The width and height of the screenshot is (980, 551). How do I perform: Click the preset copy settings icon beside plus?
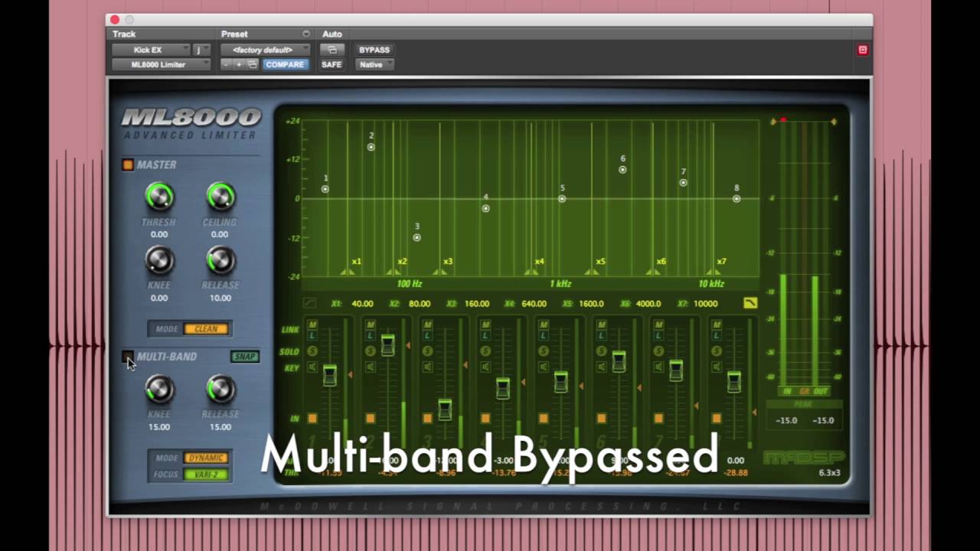tap(251, 64)
